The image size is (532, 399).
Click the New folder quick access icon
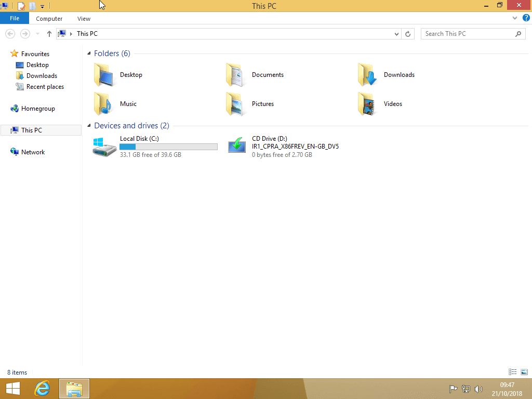tap(32, 6)
